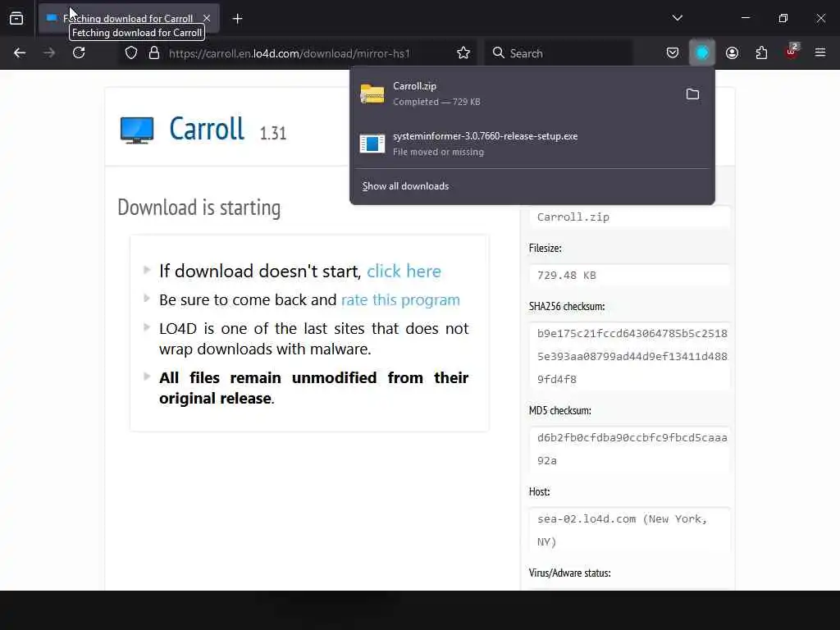840x630 pixels.
Task: Minimize the browser window
Action: tap(745, 18)
